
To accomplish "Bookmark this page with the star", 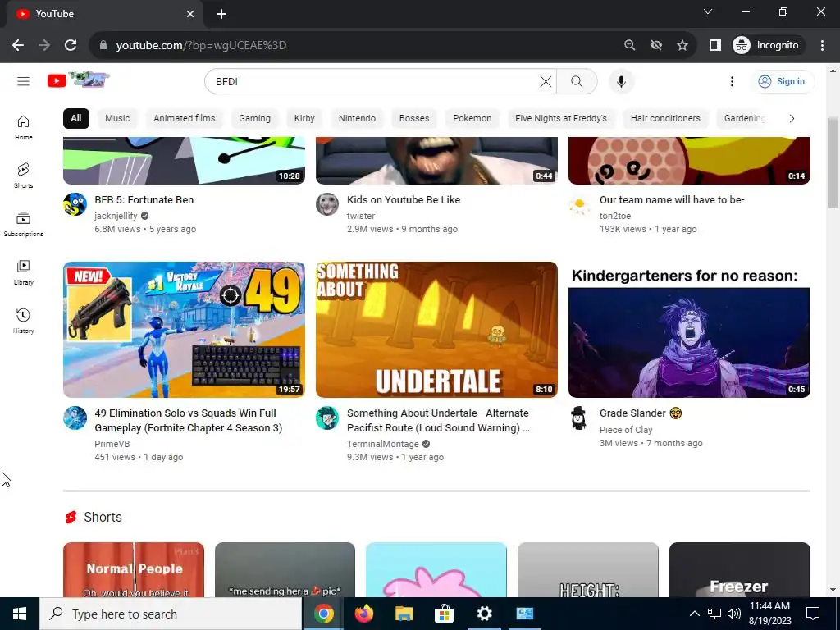I will (682, 46).
